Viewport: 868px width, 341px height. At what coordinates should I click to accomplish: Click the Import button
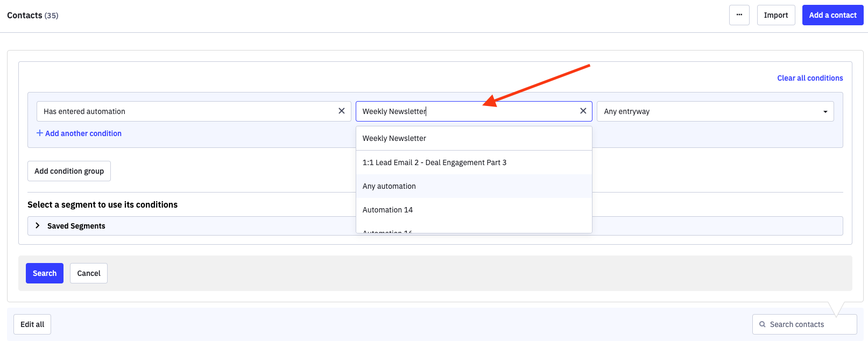tap(775, 15)
